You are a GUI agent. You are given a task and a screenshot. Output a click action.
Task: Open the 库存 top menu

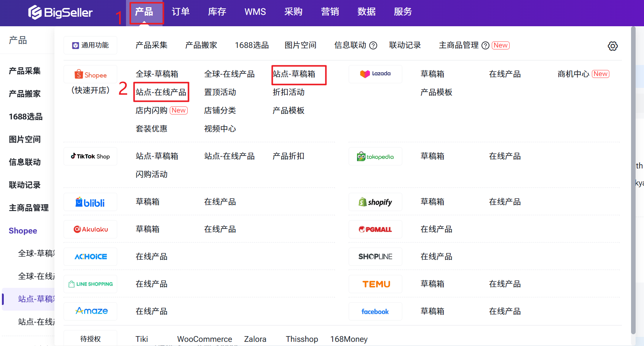pos(217,12)
